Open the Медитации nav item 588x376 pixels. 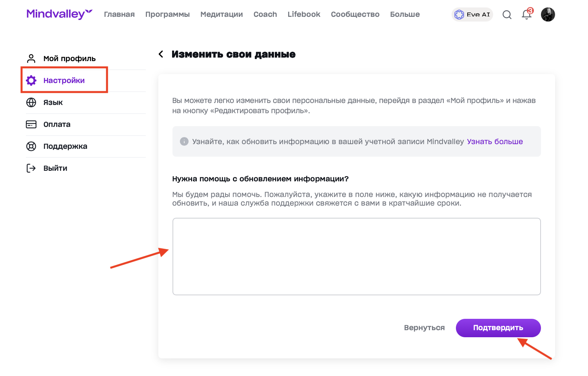[x=221, y=14]
